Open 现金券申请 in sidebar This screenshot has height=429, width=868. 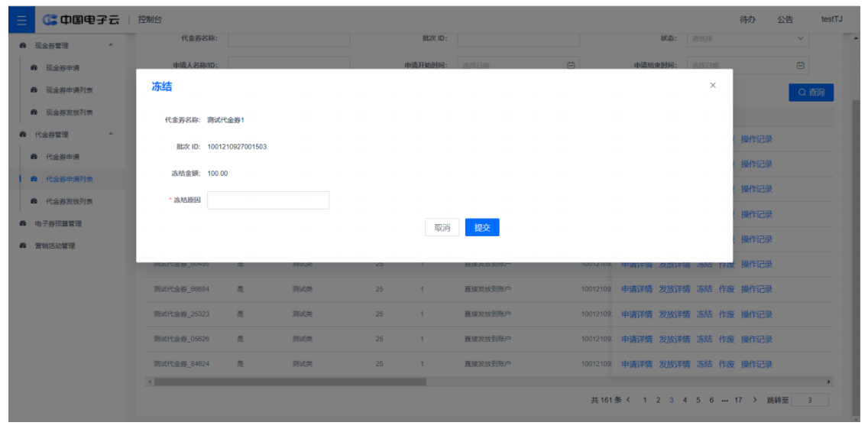point(63,68)
